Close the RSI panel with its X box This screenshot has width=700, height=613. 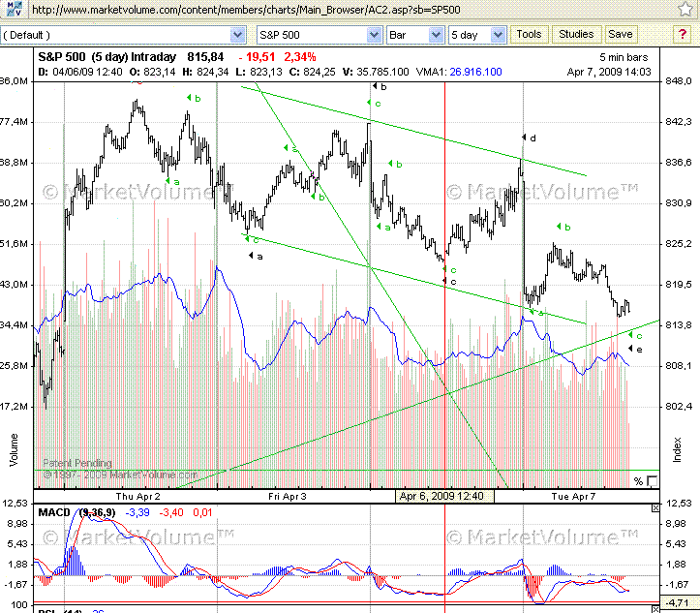(x=655, y=609)
